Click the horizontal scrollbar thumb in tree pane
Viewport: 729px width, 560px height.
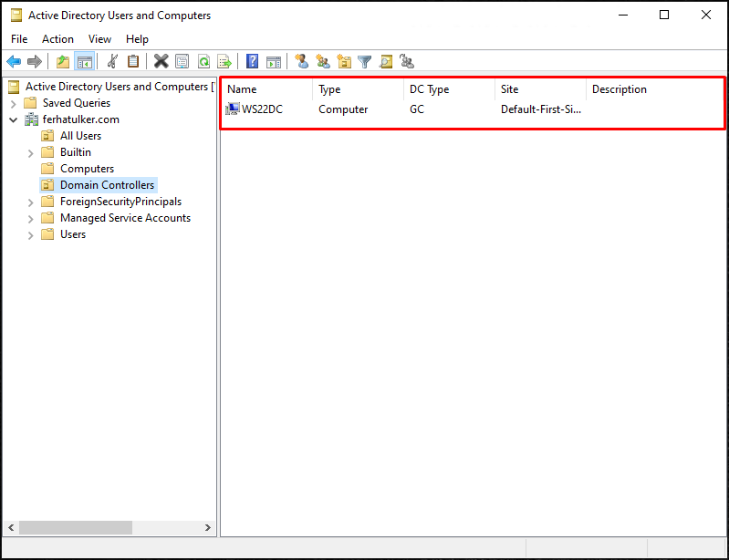(76, 527)
